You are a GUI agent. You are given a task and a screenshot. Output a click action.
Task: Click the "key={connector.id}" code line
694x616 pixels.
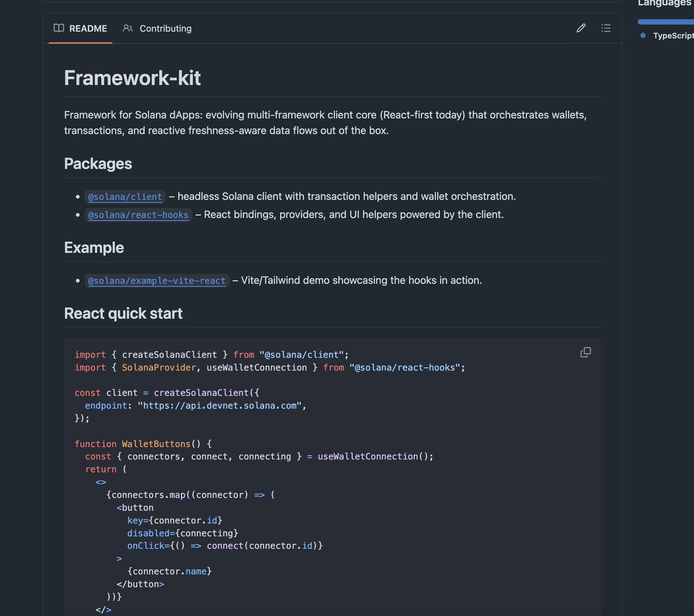point(175,520)
